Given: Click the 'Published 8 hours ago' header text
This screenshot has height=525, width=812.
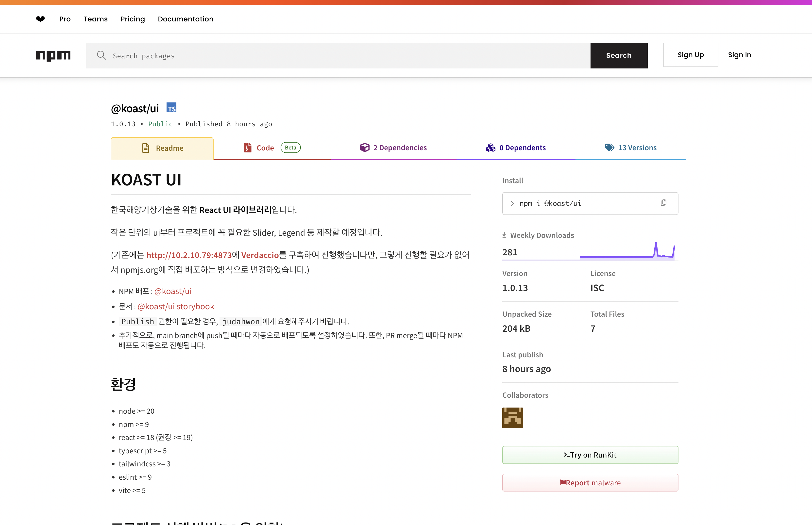Looking at the screenshot, I should coord(229,124).
